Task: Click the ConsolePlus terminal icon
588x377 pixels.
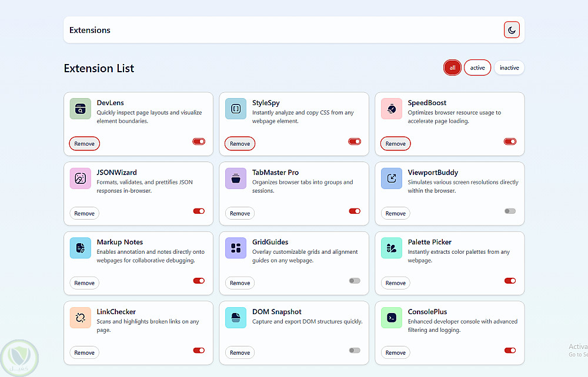Action: [392, 318]
